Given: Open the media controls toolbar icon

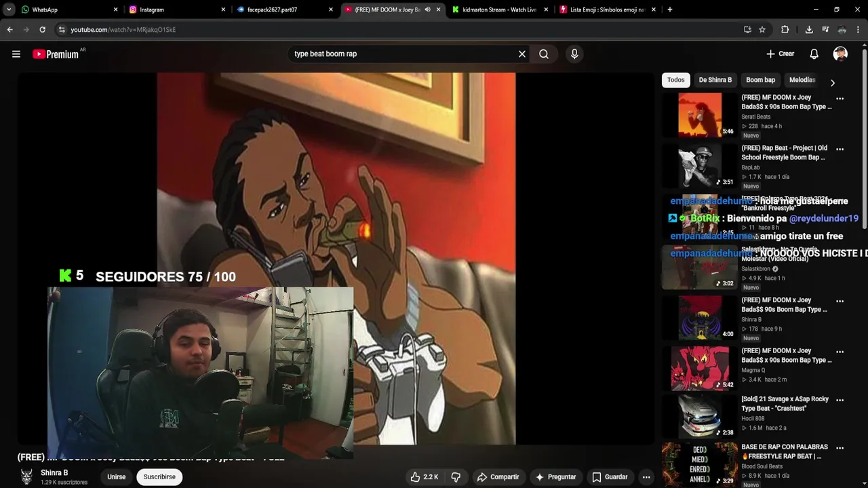Looking at the screenshot, I should click(x=825, y=30).
